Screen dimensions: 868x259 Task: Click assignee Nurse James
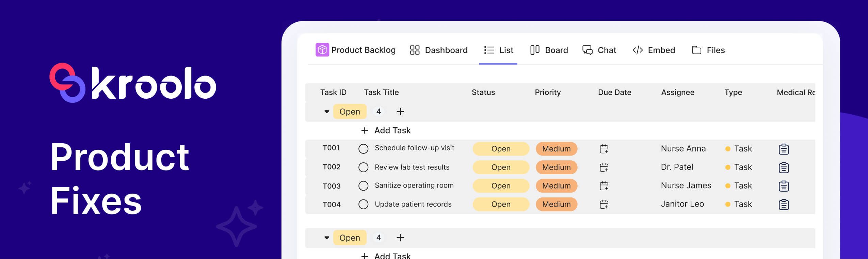pyautogui.click(x=686, y=185)
